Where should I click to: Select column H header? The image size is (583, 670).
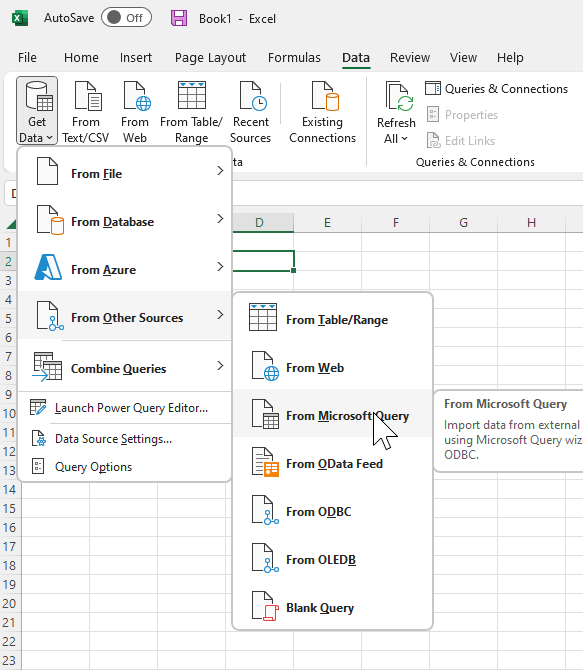pos(531,223)
